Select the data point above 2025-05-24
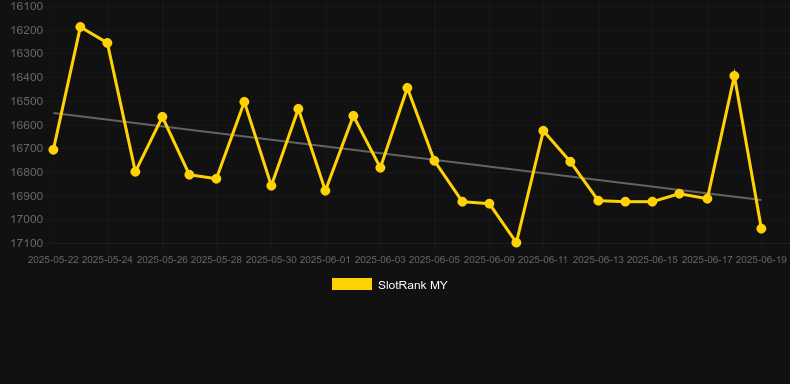Viewport: 790px width, 384px height. click(x=107, y=43)
